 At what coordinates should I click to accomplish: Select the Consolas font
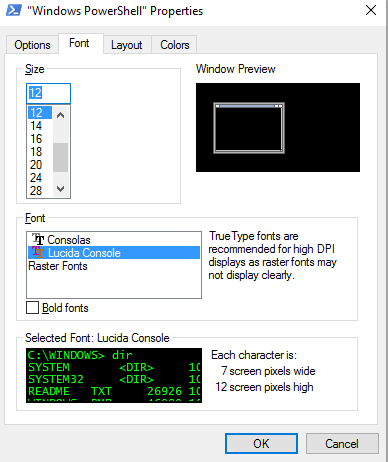114,239
